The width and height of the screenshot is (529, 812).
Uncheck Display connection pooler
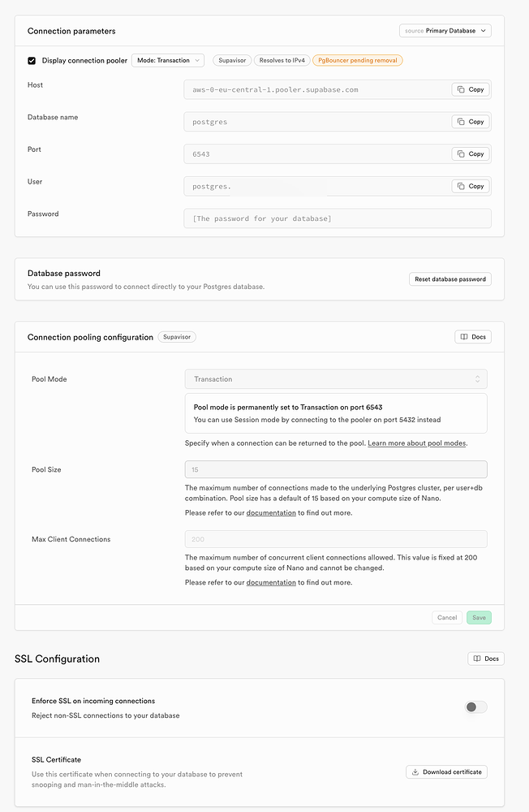coord(32,60)
